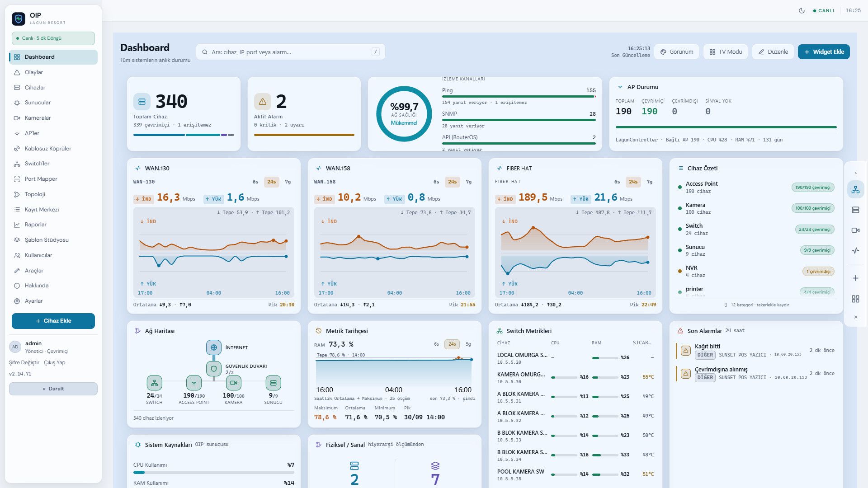Image resolution: width=868 pixels, height=488 pixels.
Task: Open Topoloji in sidebar
Action: [x=53, y=194]
